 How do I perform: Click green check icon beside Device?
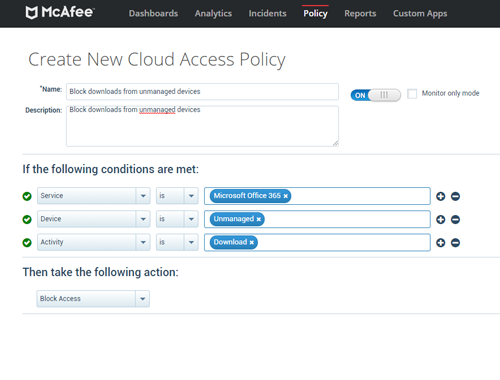point(27,219)
